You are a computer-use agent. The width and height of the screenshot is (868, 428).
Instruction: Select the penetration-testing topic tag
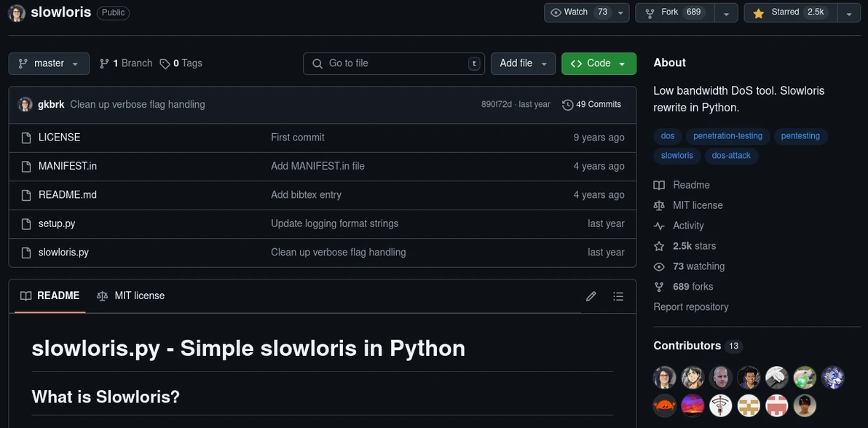[x=727, y=136]
